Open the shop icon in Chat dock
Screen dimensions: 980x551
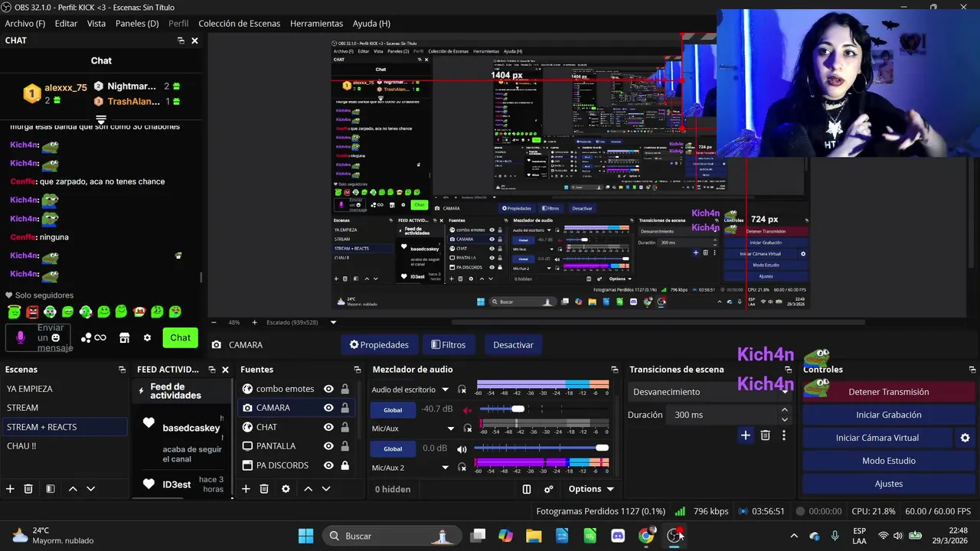(124, 337)
